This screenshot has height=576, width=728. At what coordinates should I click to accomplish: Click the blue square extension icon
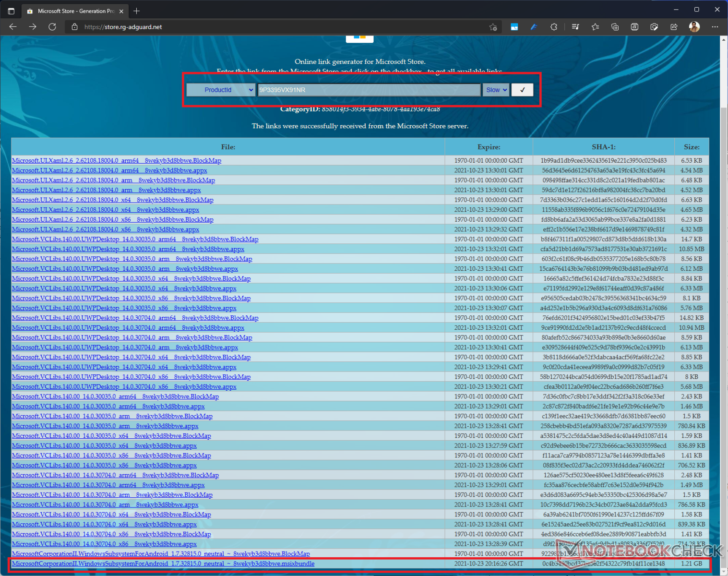(514, 27)
